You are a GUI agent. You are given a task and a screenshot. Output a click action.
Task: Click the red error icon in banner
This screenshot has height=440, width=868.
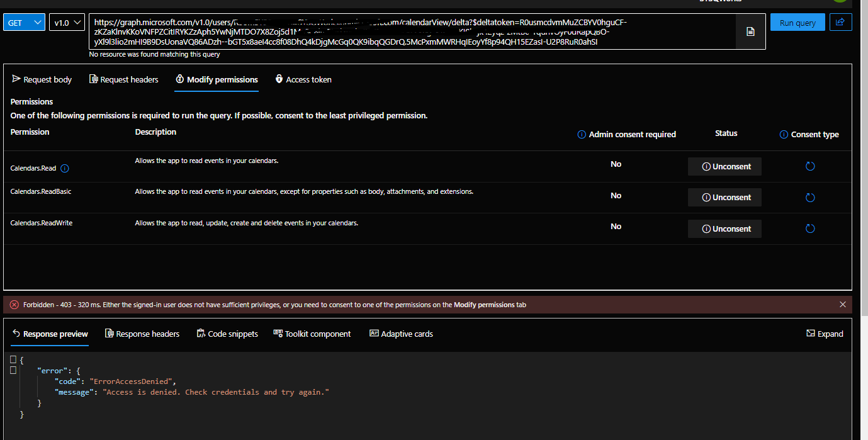coord(14,305)
